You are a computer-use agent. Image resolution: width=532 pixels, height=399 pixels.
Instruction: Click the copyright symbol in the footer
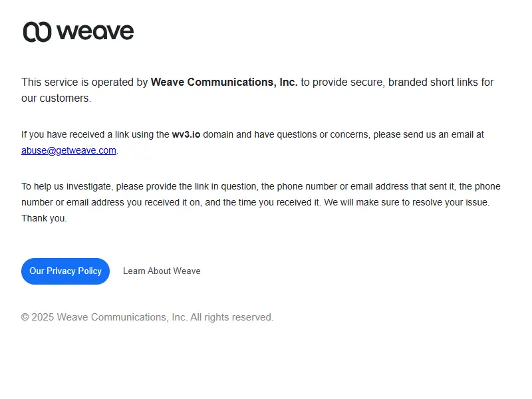pos(25,317)
